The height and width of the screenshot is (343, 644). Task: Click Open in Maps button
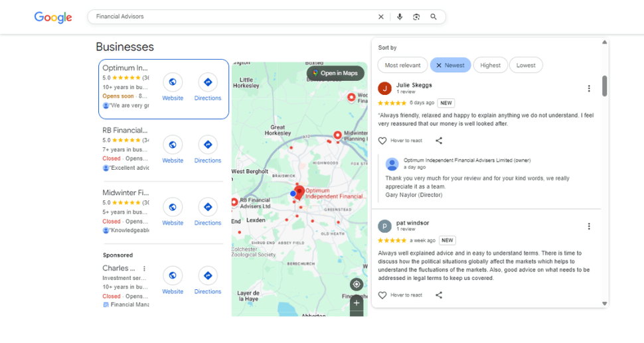point(335,73)
